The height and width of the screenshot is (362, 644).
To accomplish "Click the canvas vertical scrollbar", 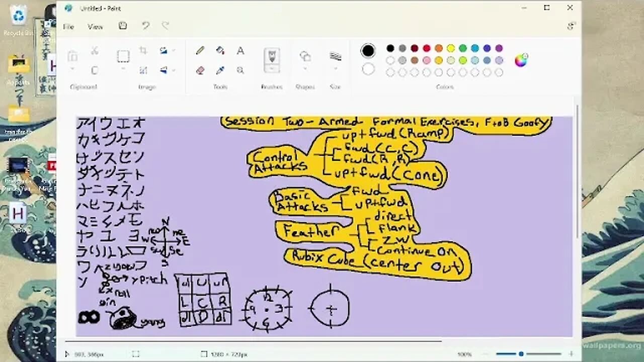I will click(x=577, y=171).
